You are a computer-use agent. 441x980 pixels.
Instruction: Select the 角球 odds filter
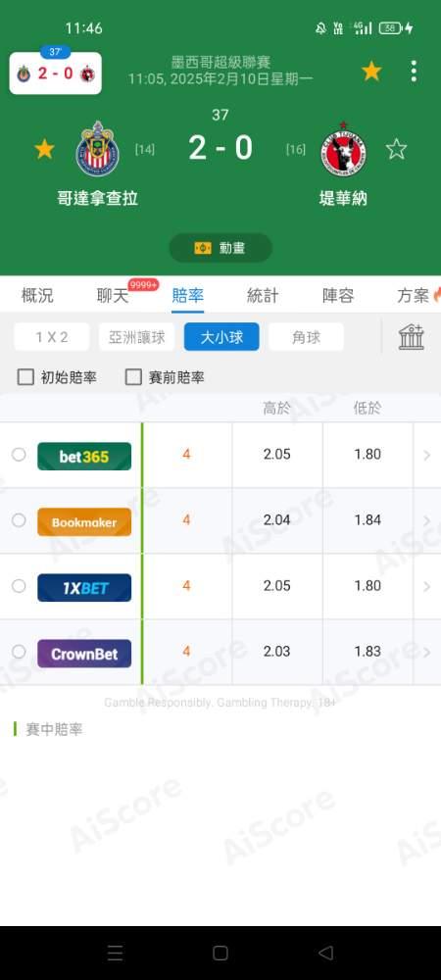(x=306, y=337)
